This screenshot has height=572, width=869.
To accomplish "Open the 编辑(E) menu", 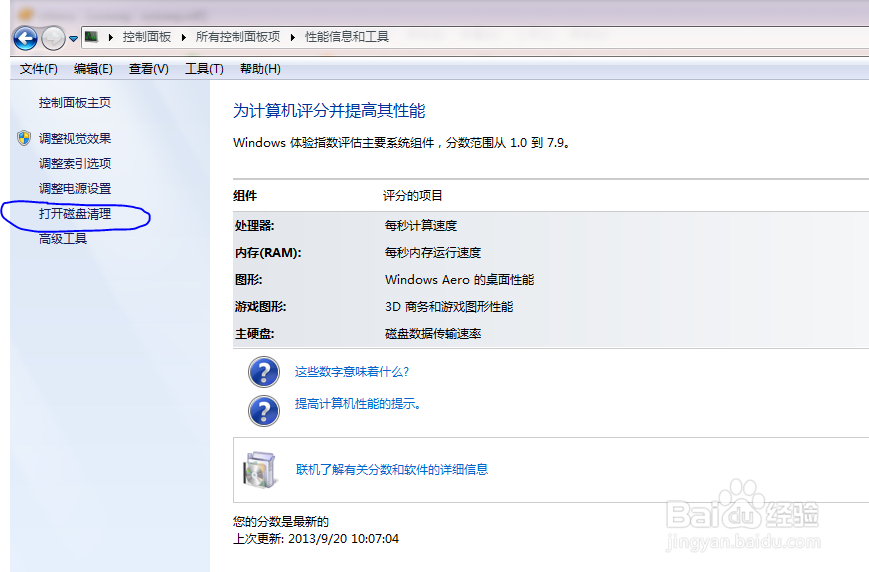I will click(x=93, y=69).
